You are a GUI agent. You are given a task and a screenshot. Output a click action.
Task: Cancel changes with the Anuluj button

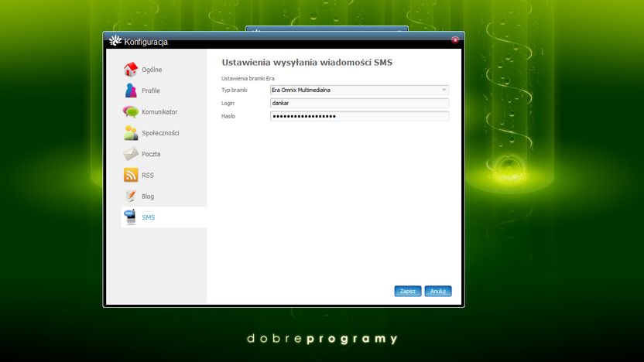(438, 291)
